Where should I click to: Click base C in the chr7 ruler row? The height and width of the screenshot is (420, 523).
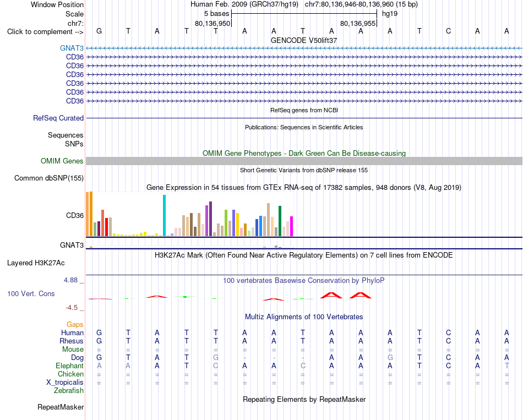pos(448,31)
